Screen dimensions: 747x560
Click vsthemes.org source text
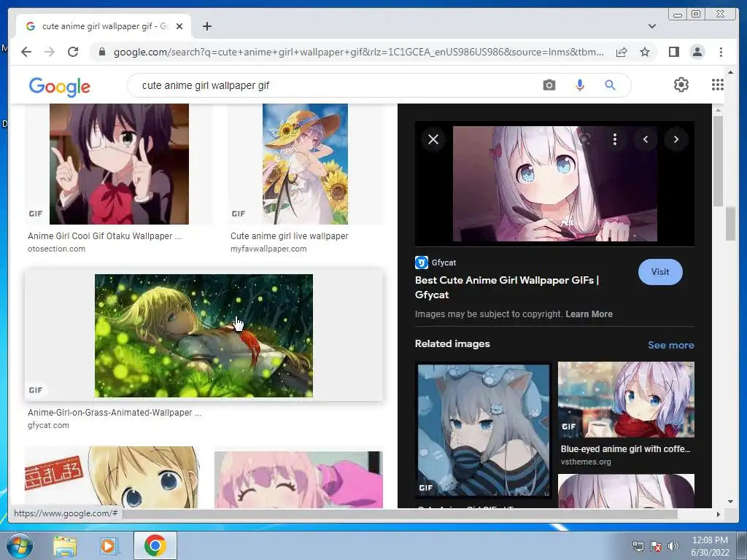pos(586,462)
